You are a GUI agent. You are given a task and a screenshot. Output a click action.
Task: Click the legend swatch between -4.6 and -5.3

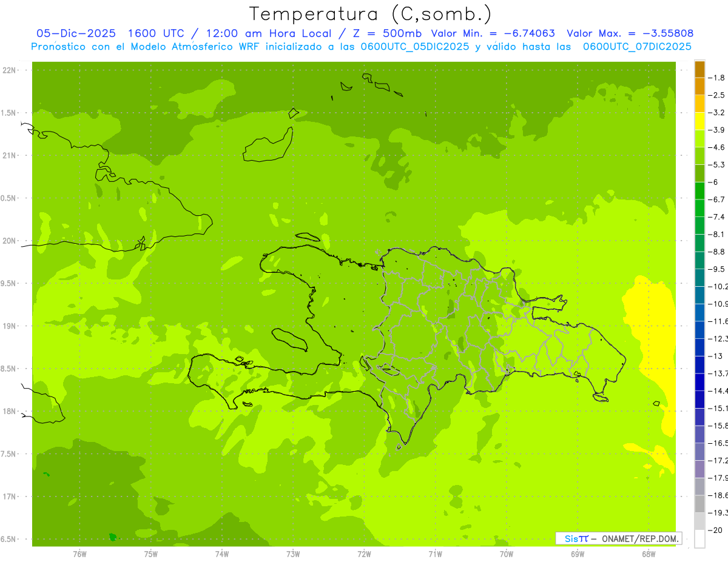click(x=699, y=156)
